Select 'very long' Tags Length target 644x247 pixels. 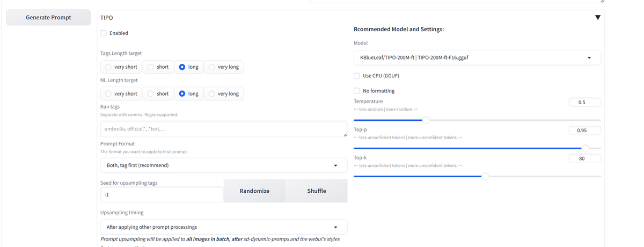[x=213, y=67]
